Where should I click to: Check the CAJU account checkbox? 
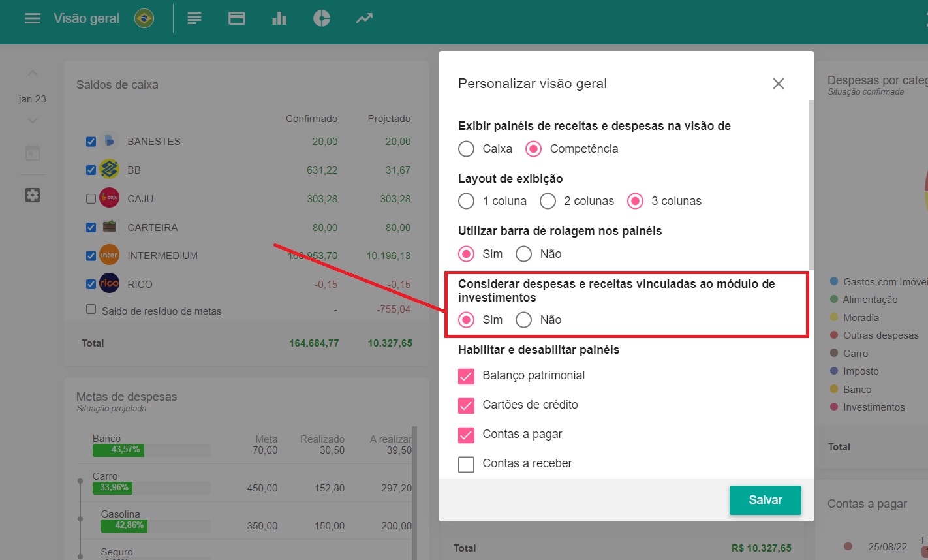pos(91,198)
